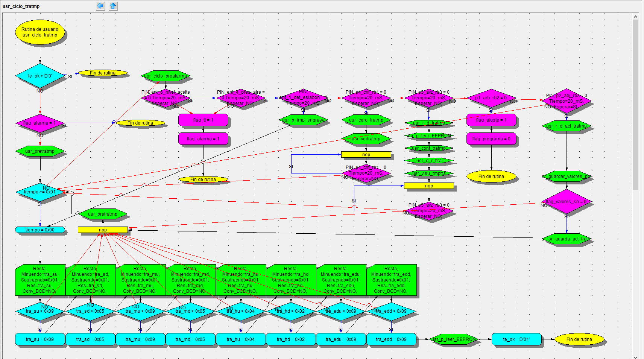The width and height of the screenshot is (644, 359).
Task: Select the usr_p_imp_engrase subroutine block
Action: point(303,120)
